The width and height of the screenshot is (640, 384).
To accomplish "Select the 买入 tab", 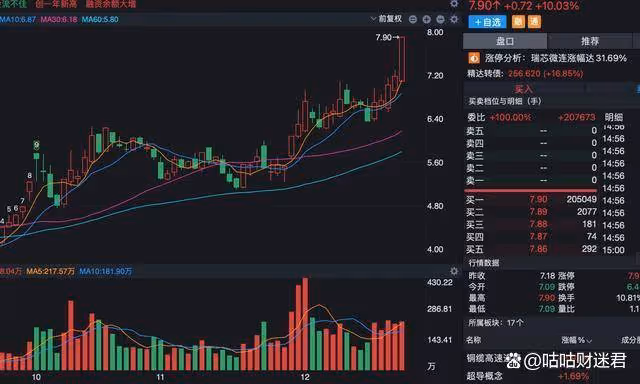I will (x=524, y=89).
